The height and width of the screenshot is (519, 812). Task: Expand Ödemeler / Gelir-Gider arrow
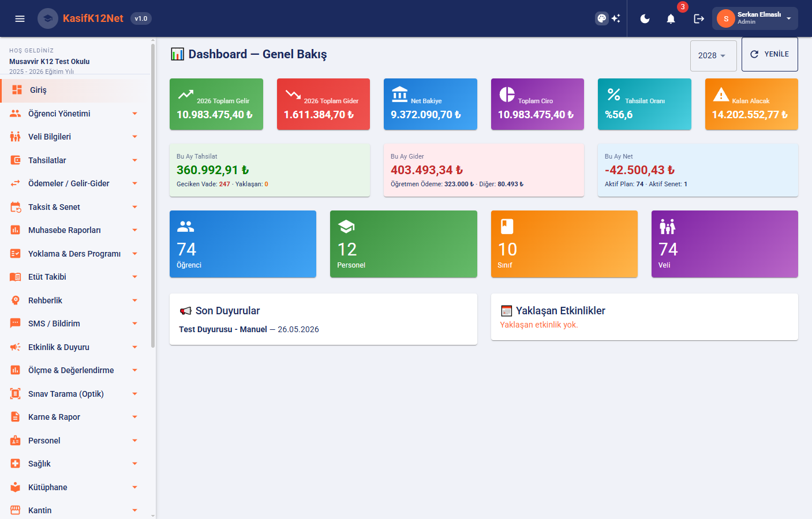[x=134, y=183]
